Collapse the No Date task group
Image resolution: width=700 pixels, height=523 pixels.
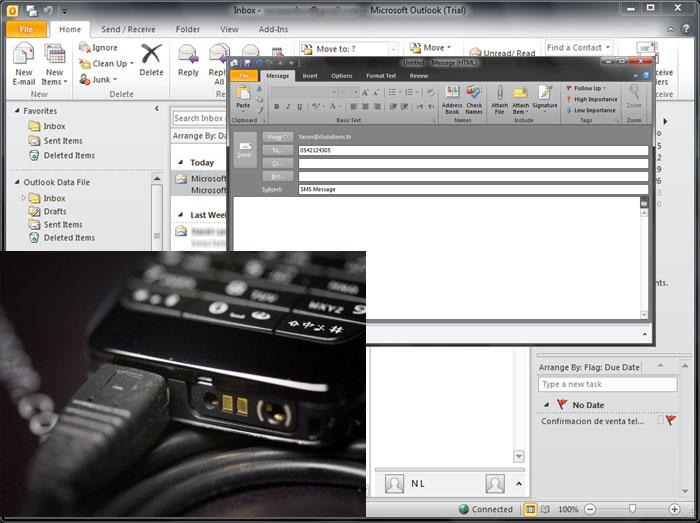pyautogui.click(x=547, y=405)
